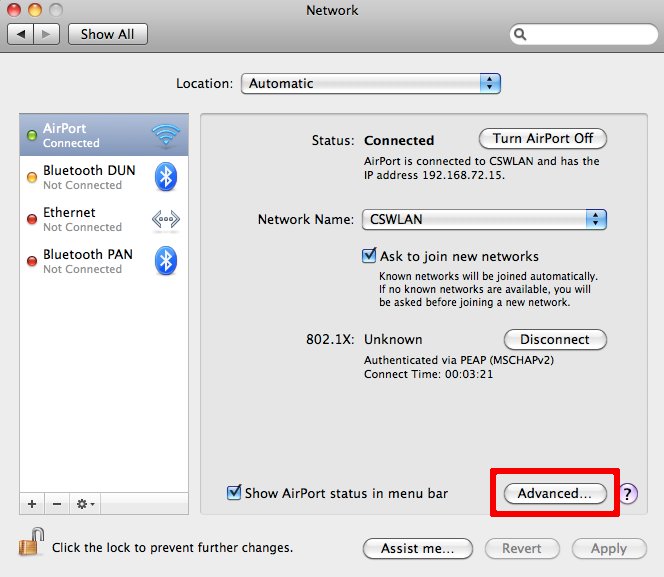The image size is (664, 577).
Task: Click the red Bluetooth PAN status dot
Action: click(32, 261)
